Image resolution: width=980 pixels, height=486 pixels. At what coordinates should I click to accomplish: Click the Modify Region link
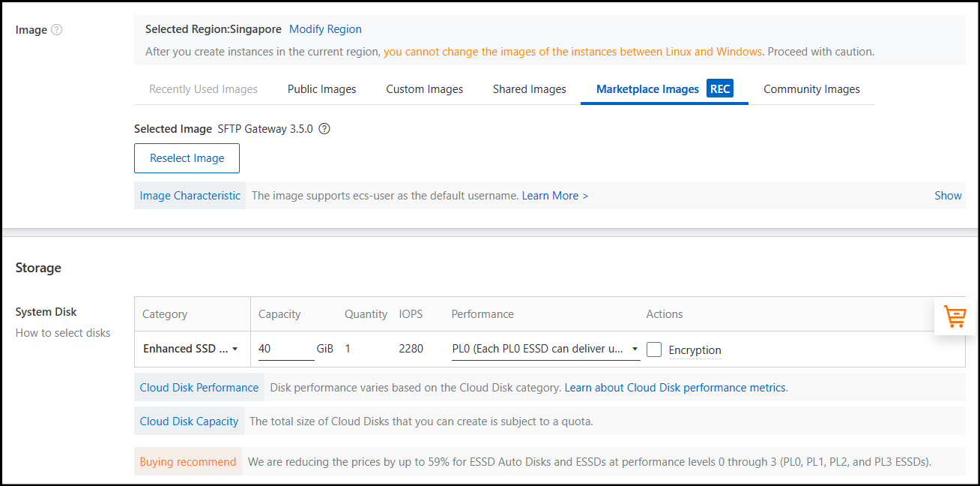325,29
